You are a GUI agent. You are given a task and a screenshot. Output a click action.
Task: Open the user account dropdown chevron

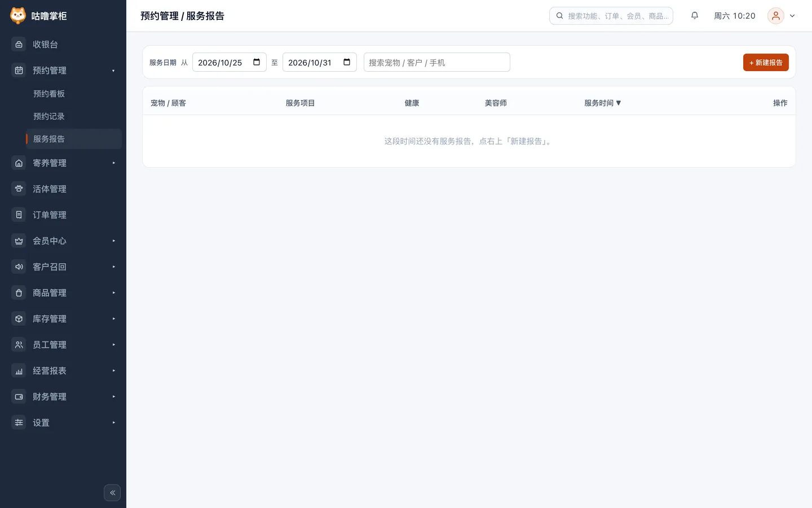pos(792,16)
